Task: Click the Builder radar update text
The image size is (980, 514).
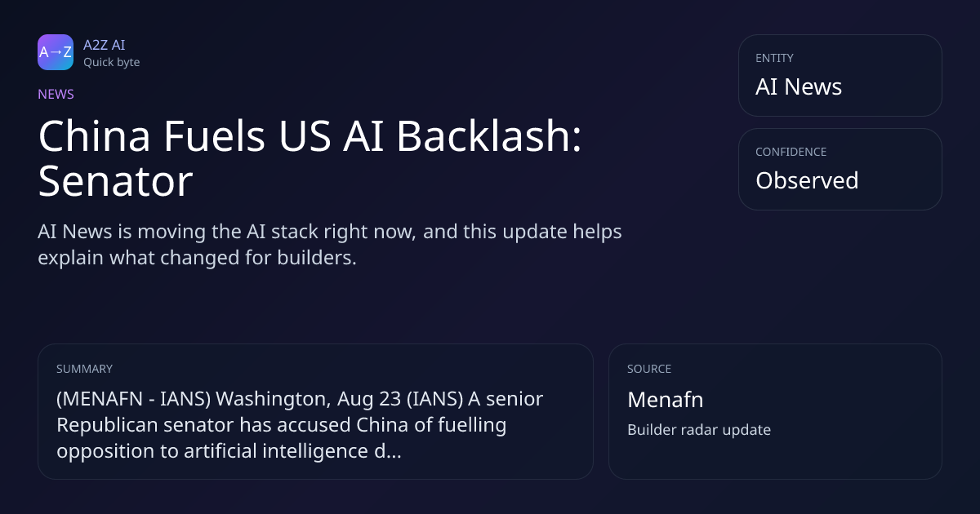Action: [x=699, y=429]
